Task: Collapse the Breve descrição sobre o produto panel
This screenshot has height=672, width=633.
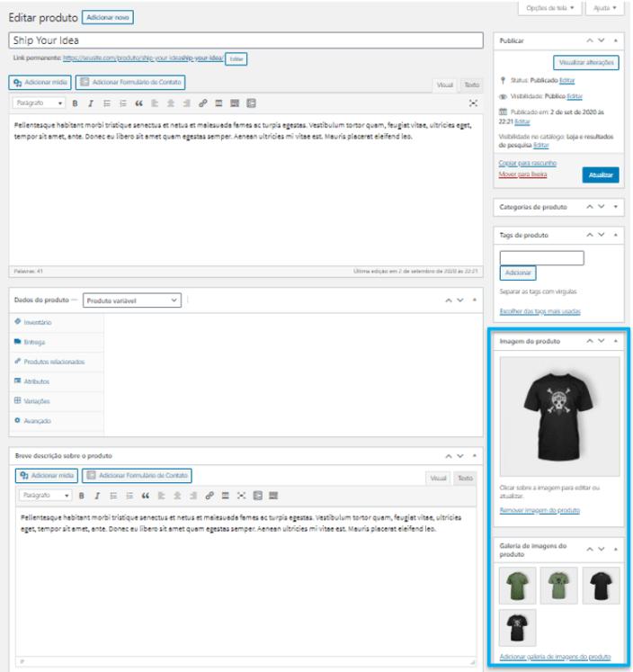Action: tap(475, 456)
